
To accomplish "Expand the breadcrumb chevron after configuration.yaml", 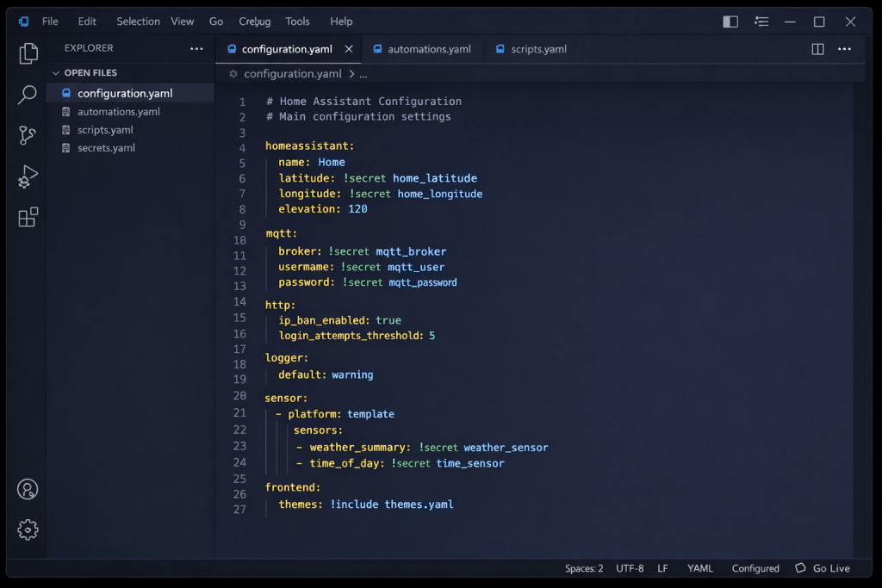I will pyautogui.click(x=351, y=74).
